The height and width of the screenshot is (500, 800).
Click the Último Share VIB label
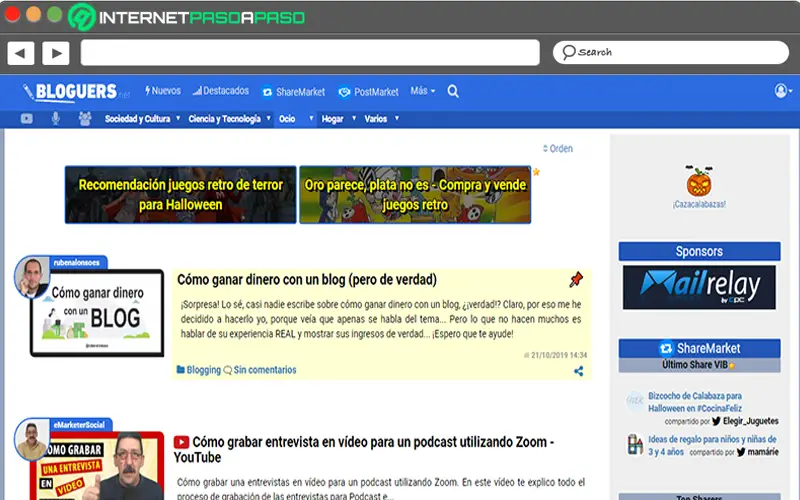[x=699, y=365]
